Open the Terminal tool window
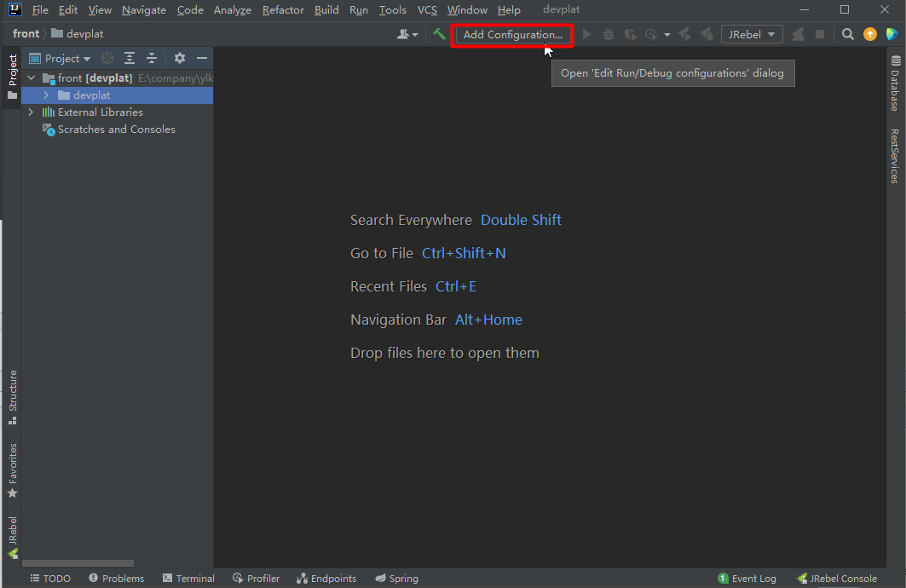The height and width of the screenshot is (588, 906). pyautogui.click(x=188, y=578)
